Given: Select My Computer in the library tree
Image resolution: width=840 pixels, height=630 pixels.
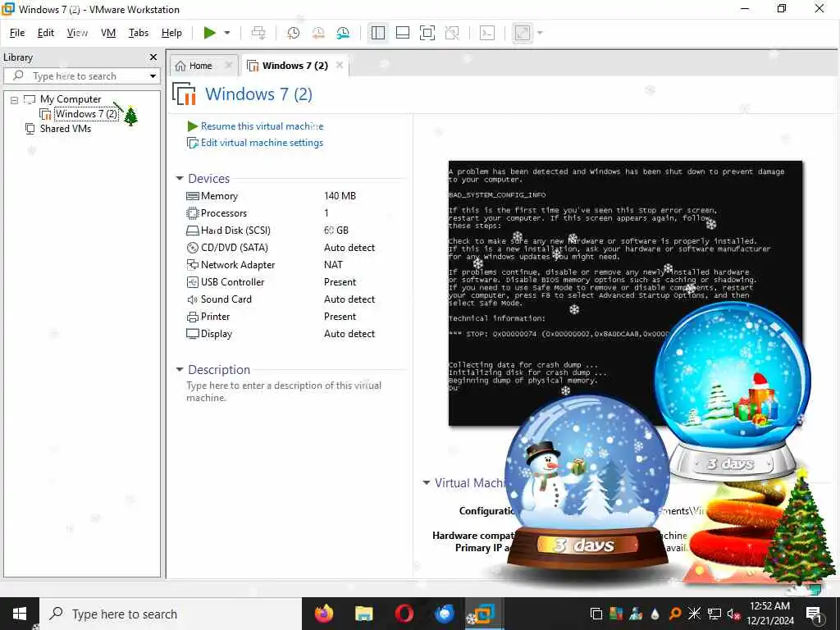Looking at the screenshot, I should tap(71, 99).
